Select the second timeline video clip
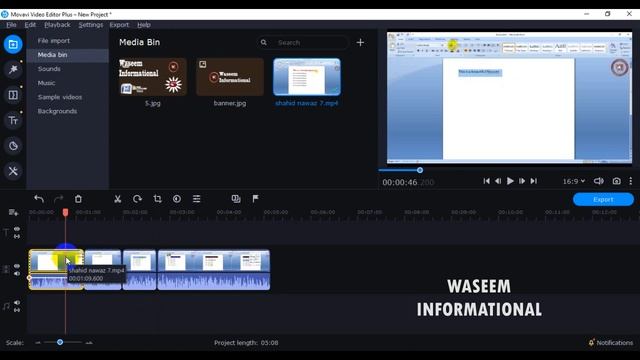The height and width of the screenshot is (360, 640). tap(103, 270)
